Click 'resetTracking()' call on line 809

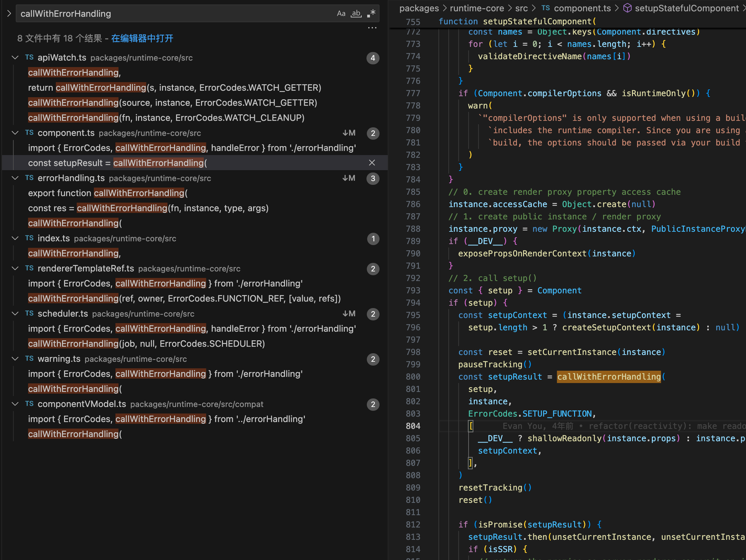click(x=495, y=487)
